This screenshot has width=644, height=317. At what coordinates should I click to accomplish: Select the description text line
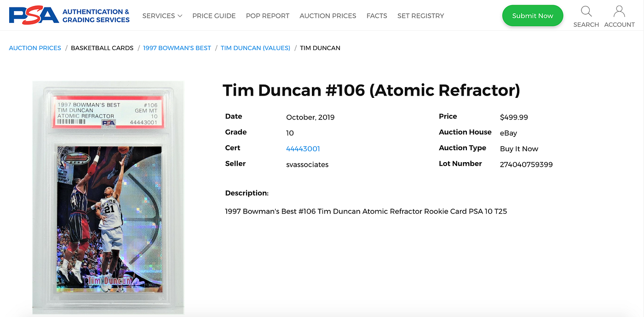pyautogui.click(x=366, y=211)
